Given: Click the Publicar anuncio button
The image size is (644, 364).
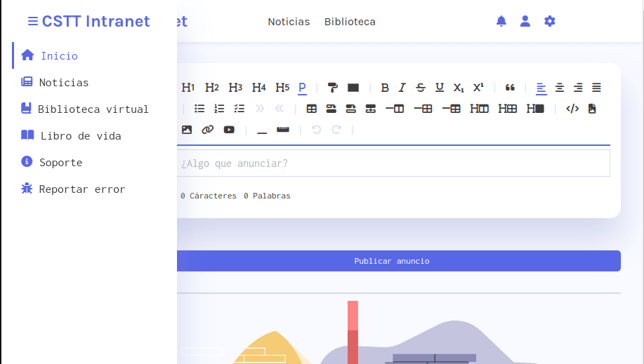Looking at the screenshot, I should point(391,261).
